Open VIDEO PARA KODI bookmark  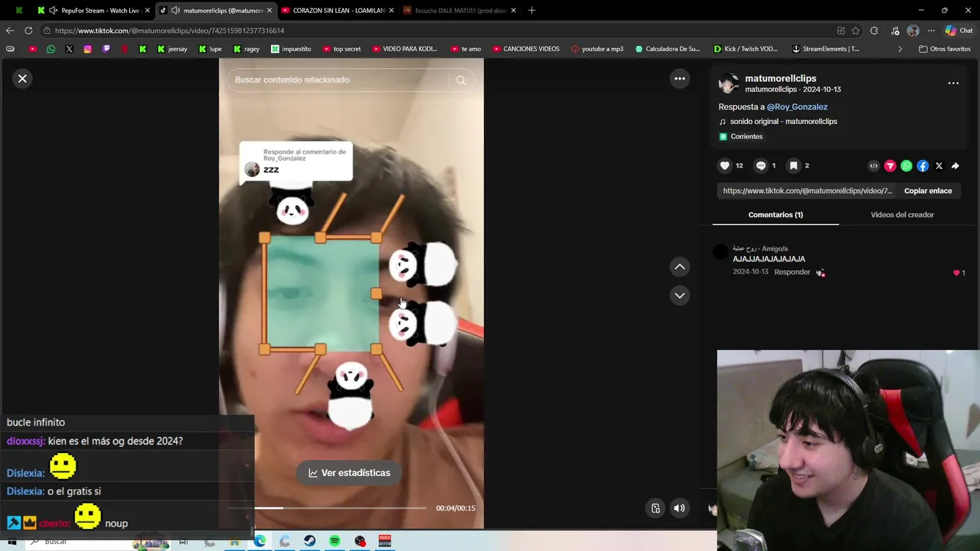point(403,49)
